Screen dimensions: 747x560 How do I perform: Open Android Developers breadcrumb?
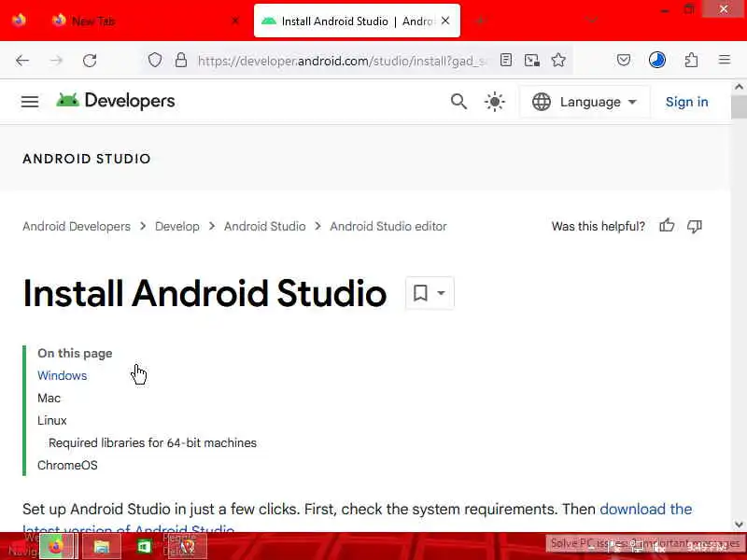pyautogui.click(x=77, y=226)
